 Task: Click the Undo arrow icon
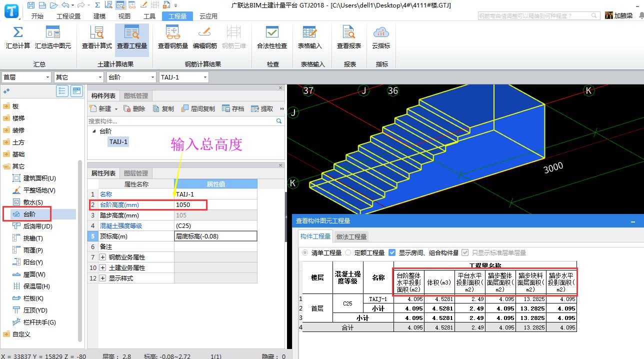[x=65, y=5]
